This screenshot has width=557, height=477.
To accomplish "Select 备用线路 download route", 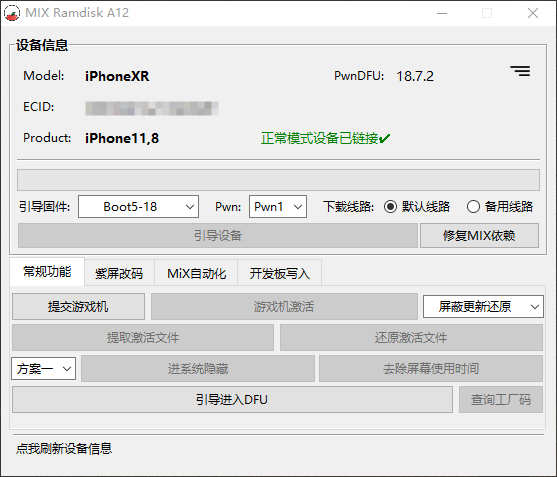I will tap(500, 207).
